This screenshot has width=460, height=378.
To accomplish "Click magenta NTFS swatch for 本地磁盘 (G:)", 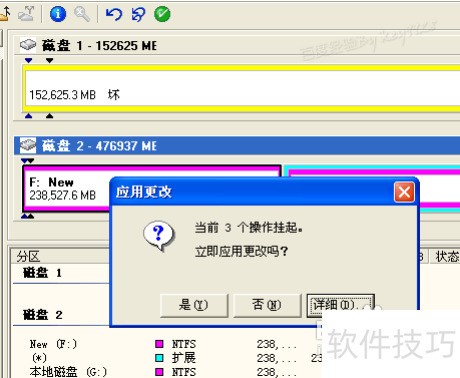I will [x=160, y=371].
